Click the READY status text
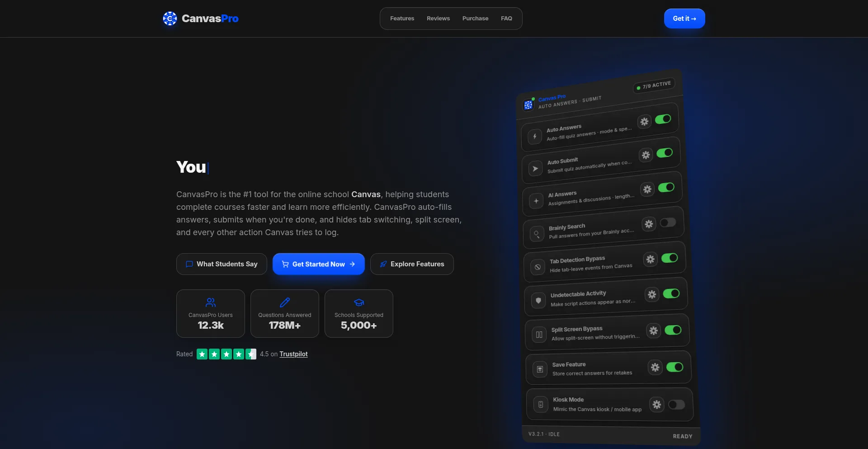Viewport: 868px width, 449px height. pyautogui.click(x=683, y=436)
